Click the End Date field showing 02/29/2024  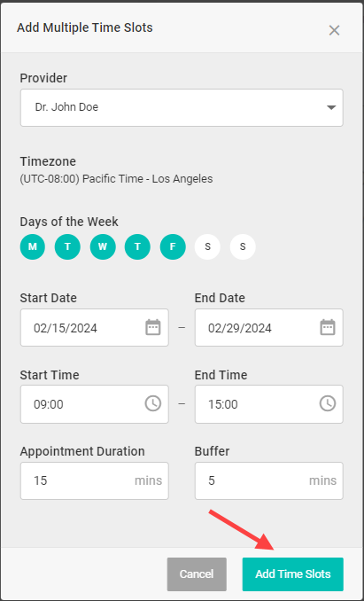click(x=269, y=327)
